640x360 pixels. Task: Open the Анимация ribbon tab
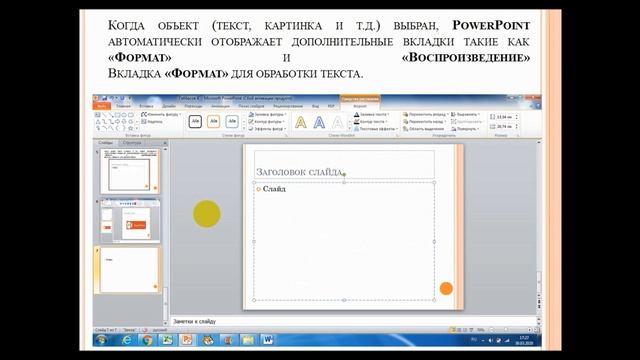220,106
